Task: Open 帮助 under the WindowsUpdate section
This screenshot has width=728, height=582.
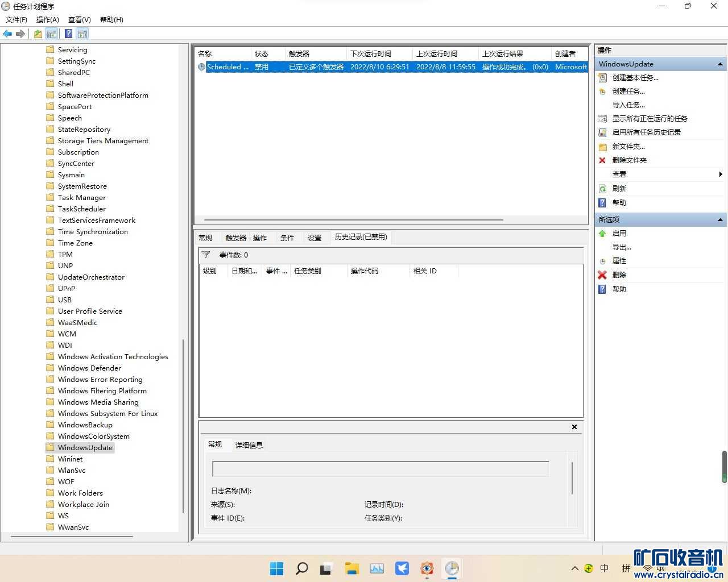Action: click(619, 202)
